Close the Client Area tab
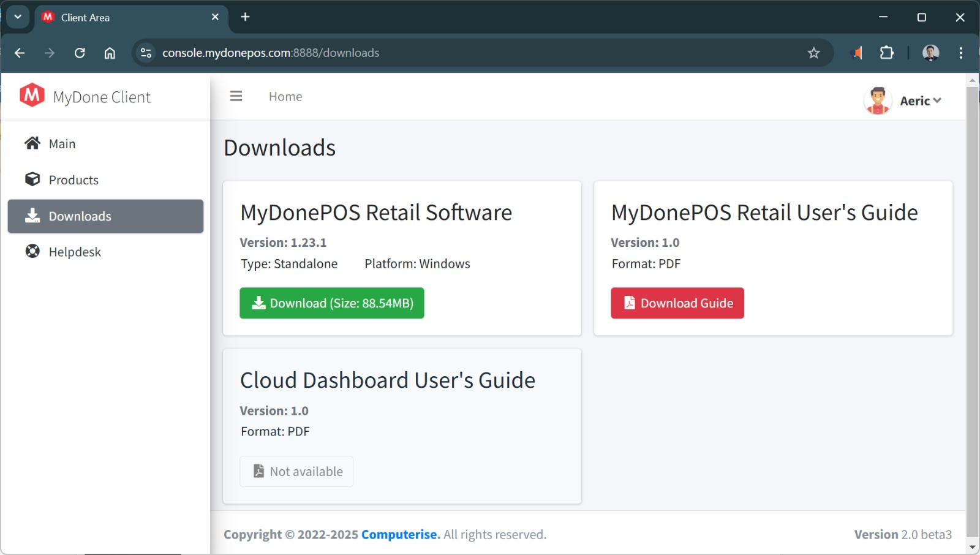 tap(215, 17)
